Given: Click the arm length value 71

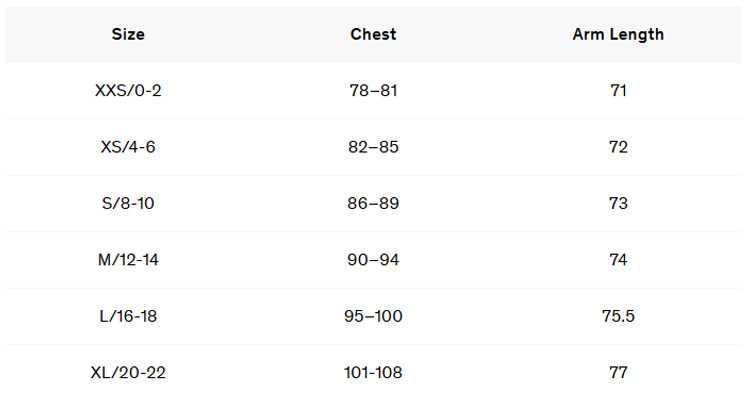Looking at the screenshot, I should 618,91.
